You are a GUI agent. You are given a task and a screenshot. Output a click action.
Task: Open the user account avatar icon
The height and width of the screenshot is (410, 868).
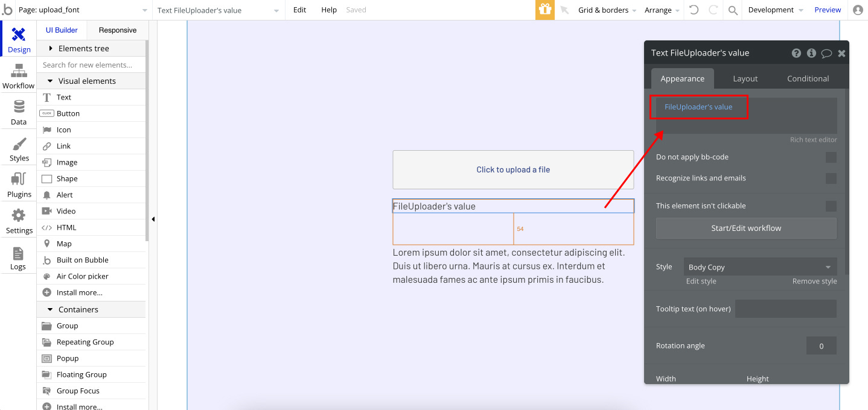pyautogui.click(x=858, y=10)
